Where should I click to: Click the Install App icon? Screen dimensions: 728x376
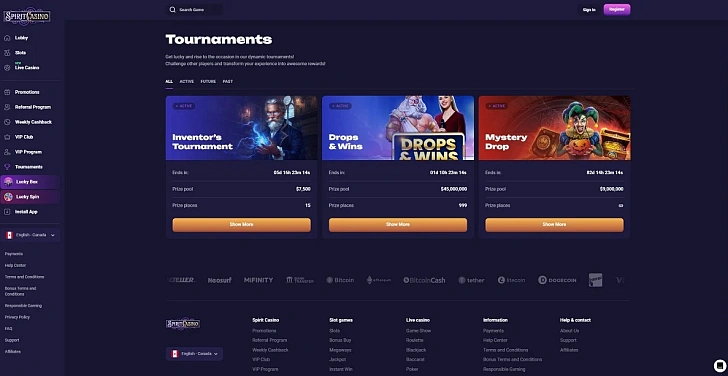coord(7,212)
